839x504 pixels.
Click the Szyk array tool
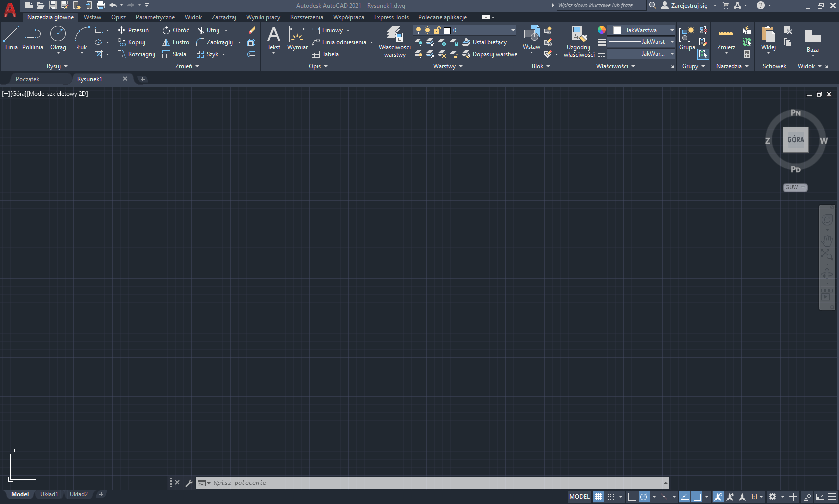[208, 54]
